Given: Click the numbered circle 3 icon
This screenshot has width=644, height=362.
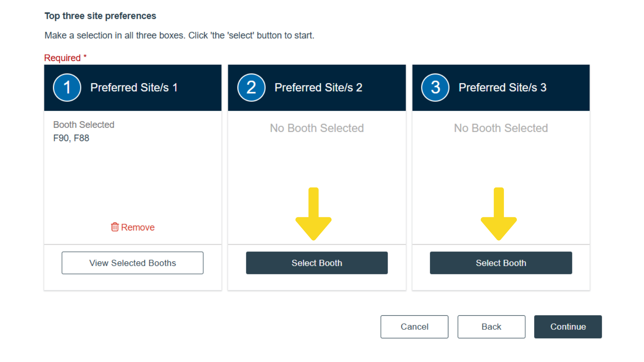Looking at the screenshot, I should coord(435,87).
